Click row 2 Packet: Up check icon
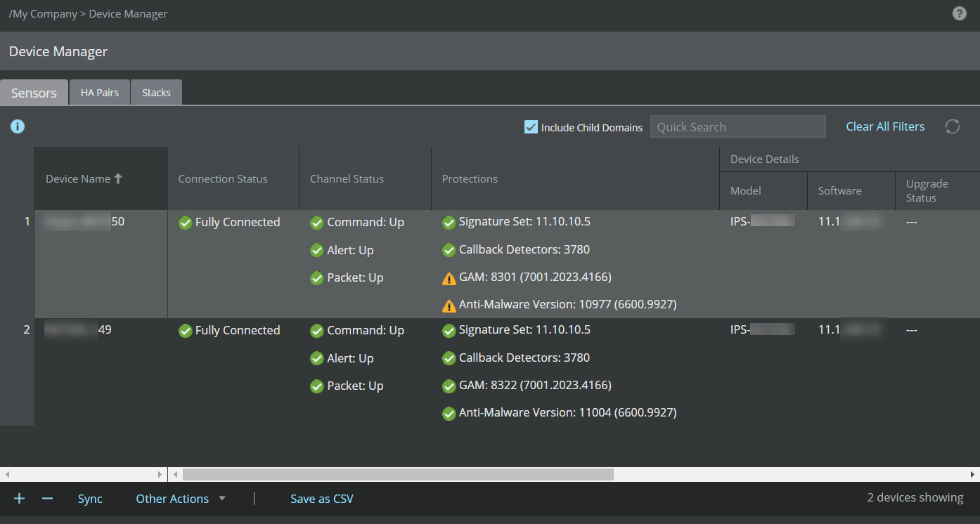 [317, 386]
